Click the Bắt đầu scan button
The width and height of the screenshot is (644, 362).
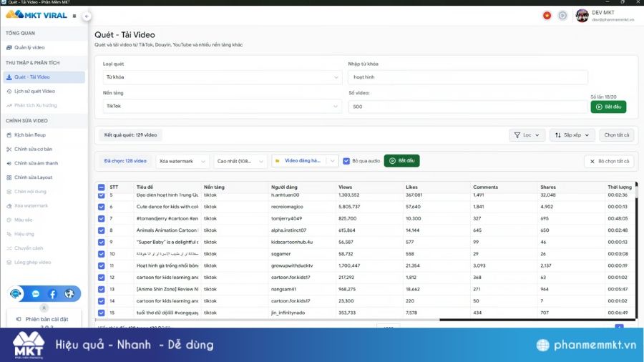pos(608,107)
